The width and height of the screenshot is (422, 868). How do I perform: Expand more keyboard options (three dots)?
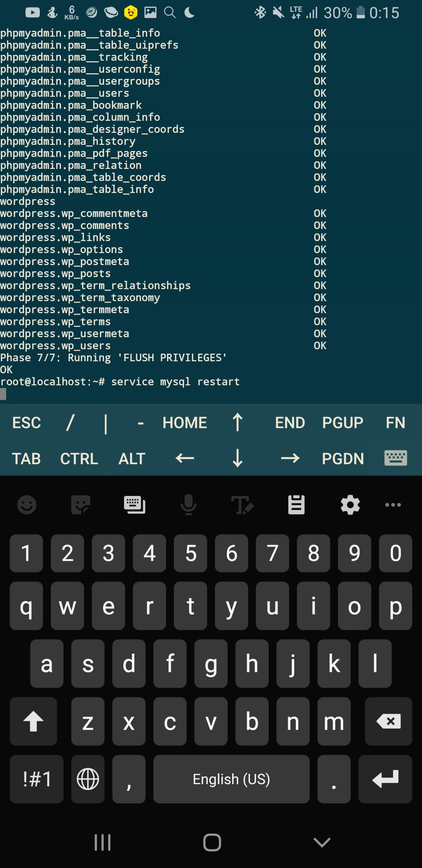(393, 505)
